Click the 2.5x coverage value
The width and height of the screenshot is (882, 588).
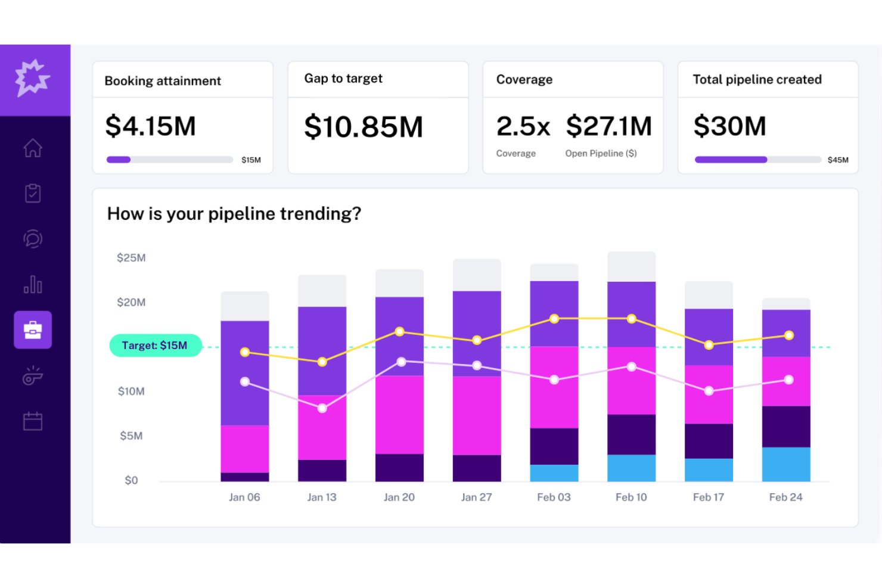click(x=523, y=126)
